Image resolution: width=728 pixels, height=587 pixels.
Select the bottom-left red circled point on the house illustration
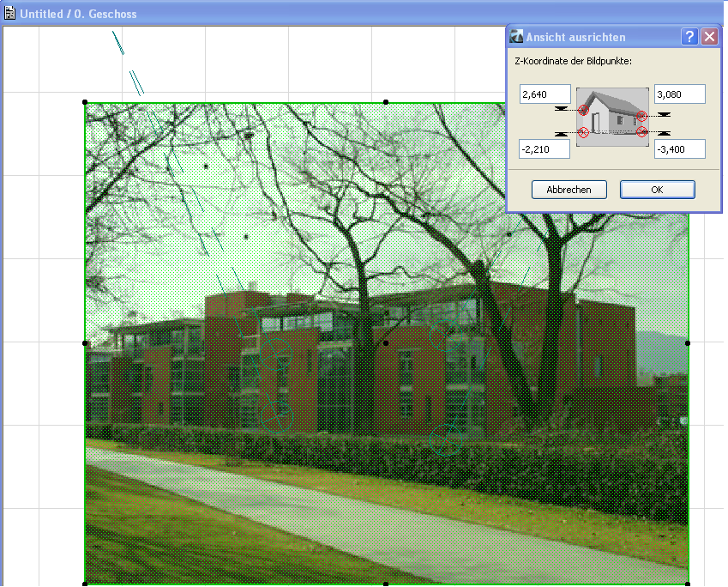(584, 132)
